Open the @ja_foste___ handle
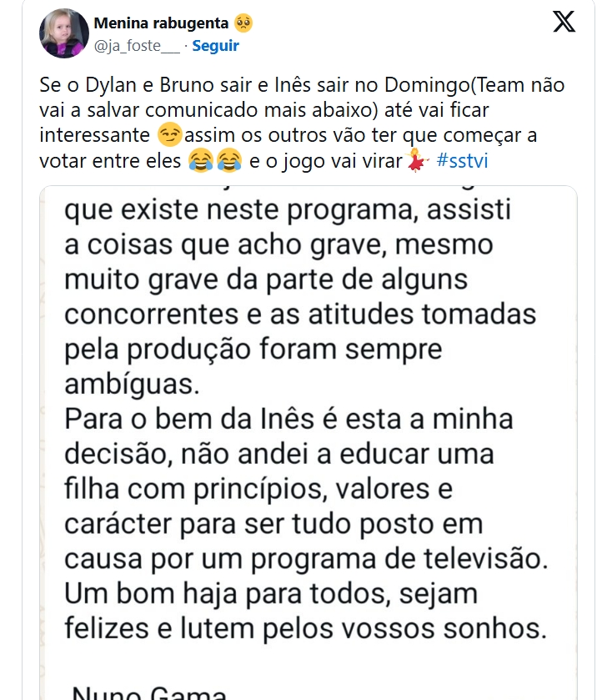This screenshot has height=700, width=612. pyautogui.click(x=137, y=46)
